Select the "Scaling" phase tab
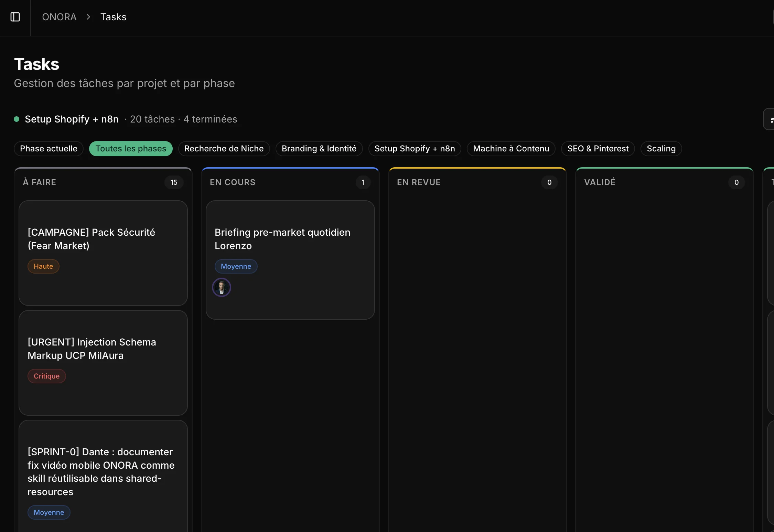Image resolution: width=774 pixels, height=532 pixels. click(x=661, y=149)
